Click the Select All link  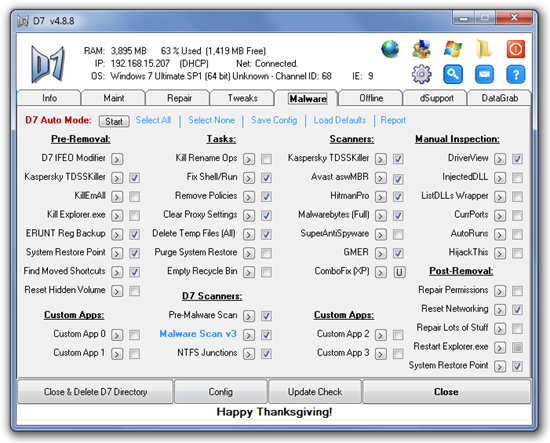click(153, 120)
